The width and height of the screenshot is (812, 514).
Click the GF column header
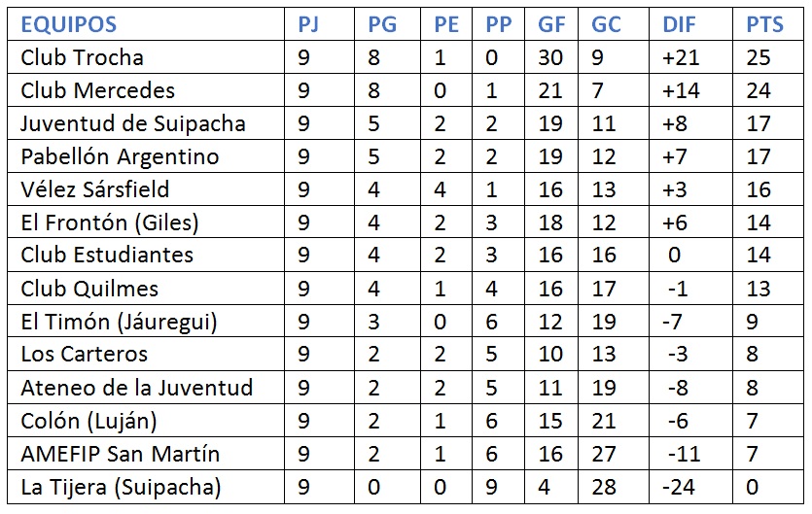click(x=551, y=24)
